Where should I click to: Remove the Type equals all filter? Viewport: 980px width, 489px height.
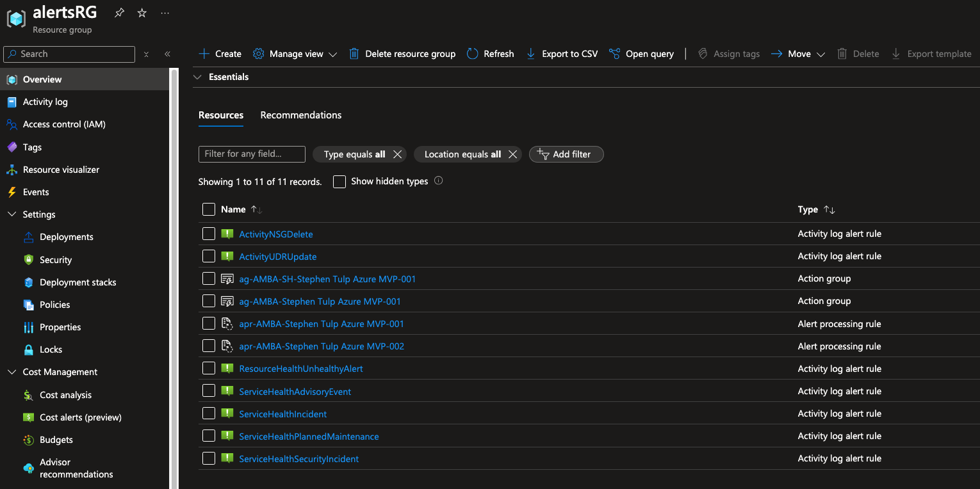click(398, 154)
